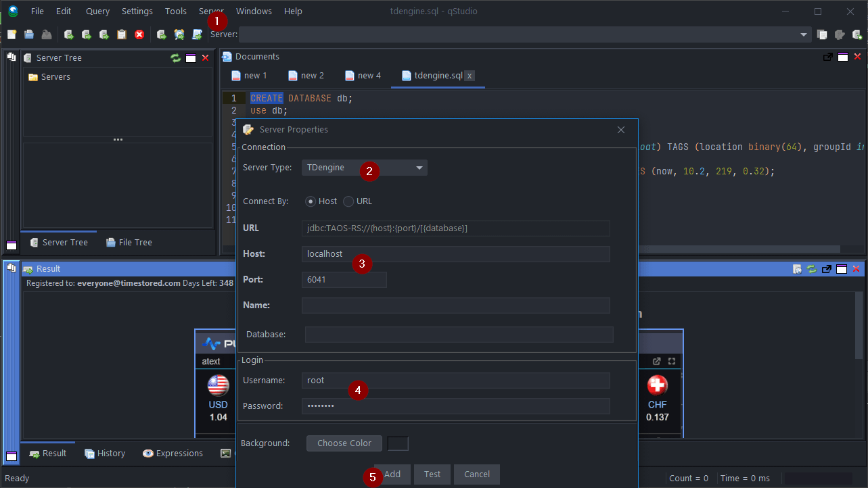Image resolution: width=868 pixels, height=488 pixels.
Task: Click the new file toolbar icon
Action: pos(12,34)
